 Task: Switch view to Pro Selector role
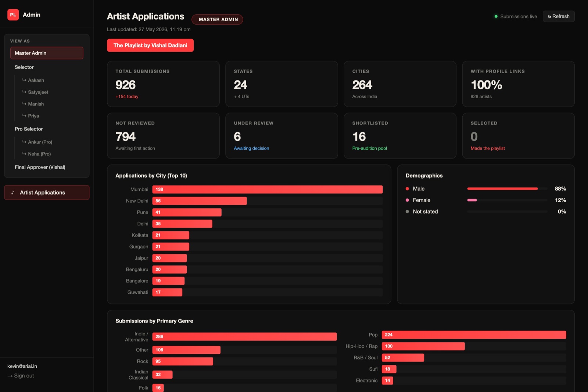point(29,129)
